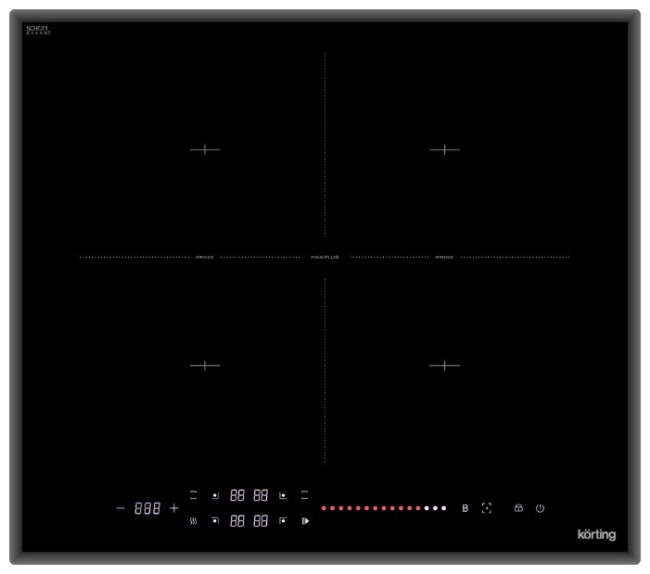Tap the three-digit timer display
Viewport: 650px width, 574px height.
(x=148, y=508)
